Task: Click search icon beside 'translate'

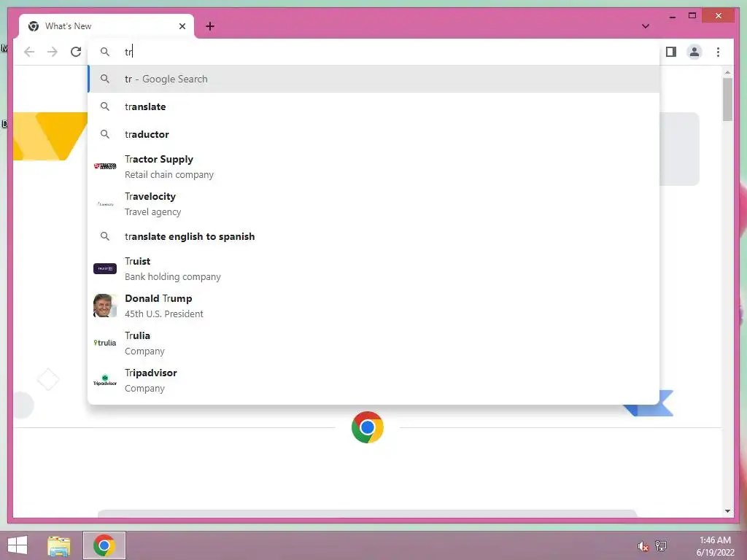Action: coord(105,106)
